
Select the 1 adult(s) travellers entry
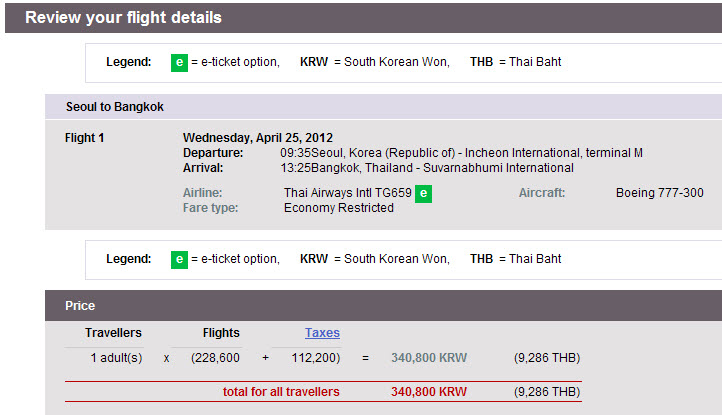[x=116, y=358]
